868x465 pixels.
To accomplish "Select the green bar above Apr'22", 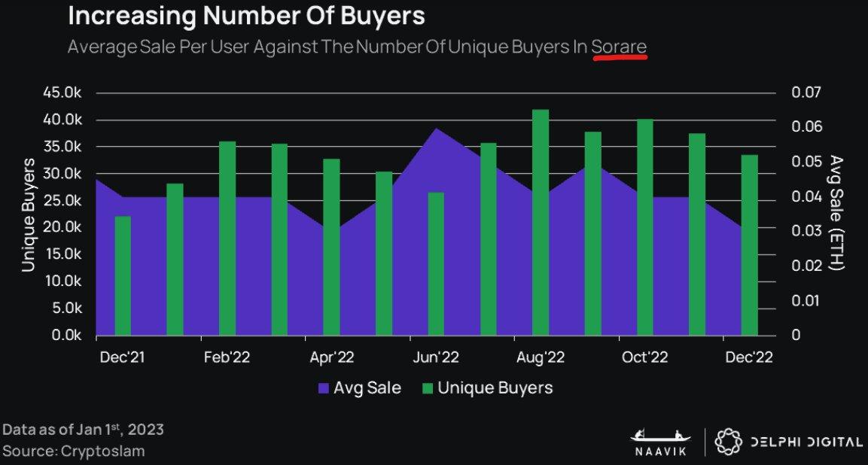I will click(x=331, y=247).
